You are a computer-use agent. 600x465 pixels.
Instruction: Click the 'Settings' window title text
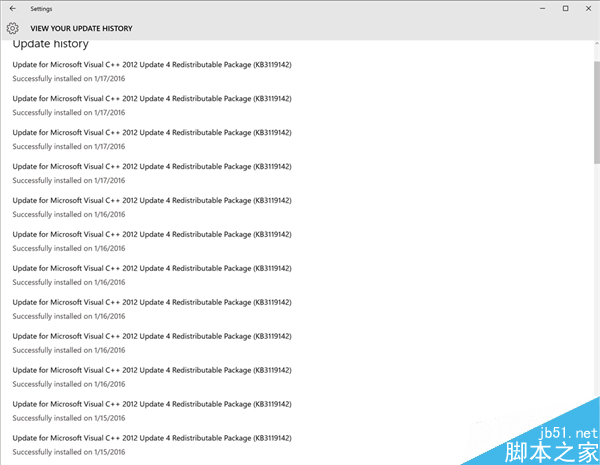point(41,9)
